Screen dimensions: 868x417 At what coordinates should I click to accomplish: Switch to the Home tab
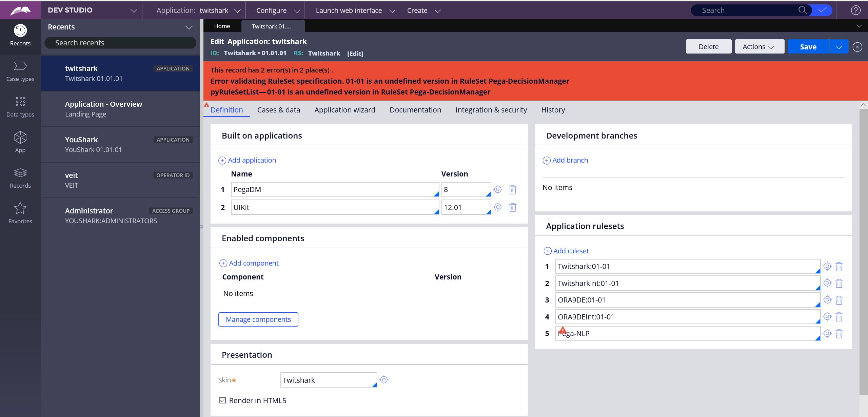pyautogui.click(x=222, y=26)
